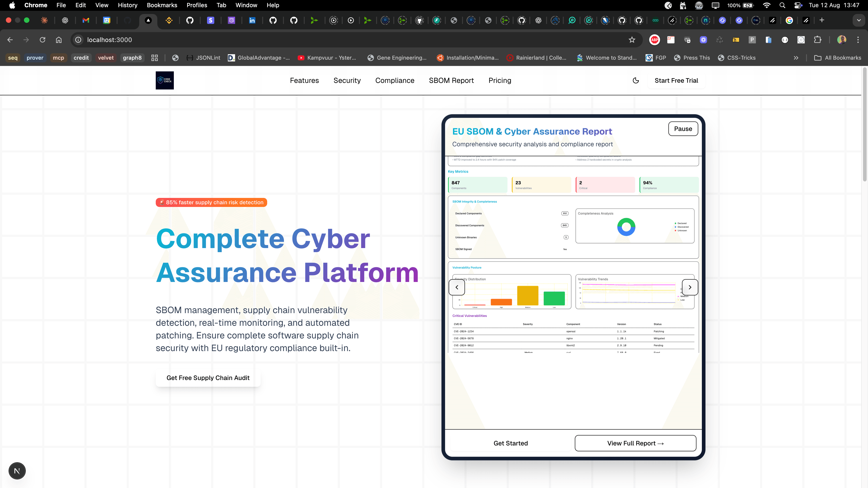The height and width of the screenshot is (488, 868).
Task: Click the Code Check logo in header
Action: coord(164,80)
